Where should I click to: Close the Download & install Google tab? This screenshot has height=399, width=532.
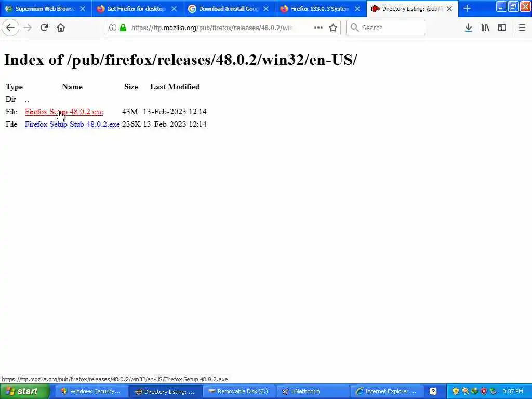pos(266,9)
